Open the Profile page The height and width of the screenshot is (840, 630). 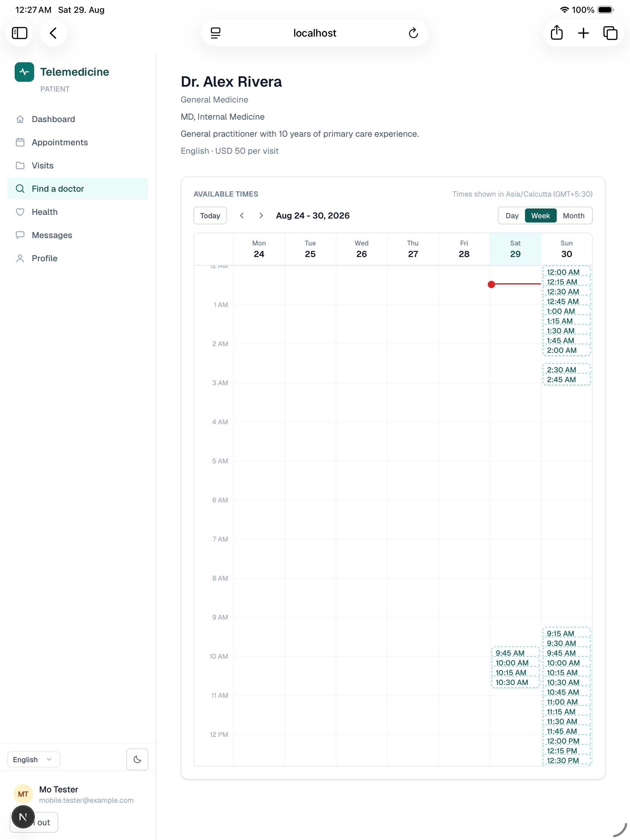tap(78, 258)
